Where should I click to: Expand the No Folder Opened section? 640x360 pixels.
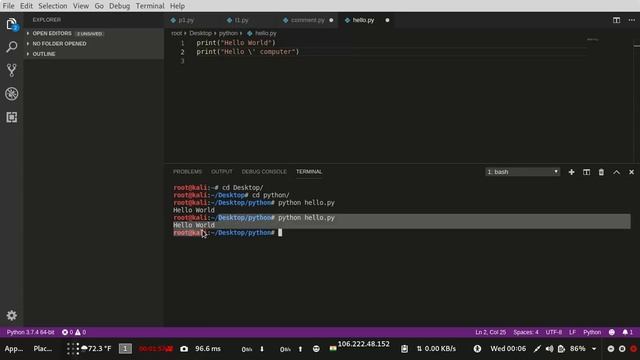(x=94, y=44)
